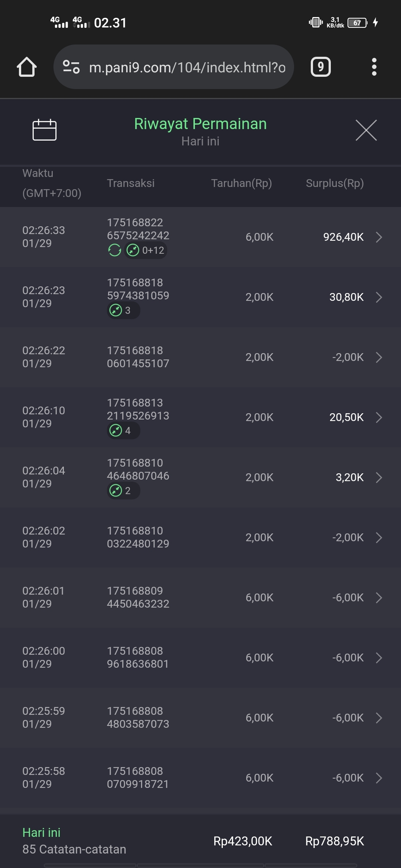Tap the 0+12 spin badge

click(146, 250)
